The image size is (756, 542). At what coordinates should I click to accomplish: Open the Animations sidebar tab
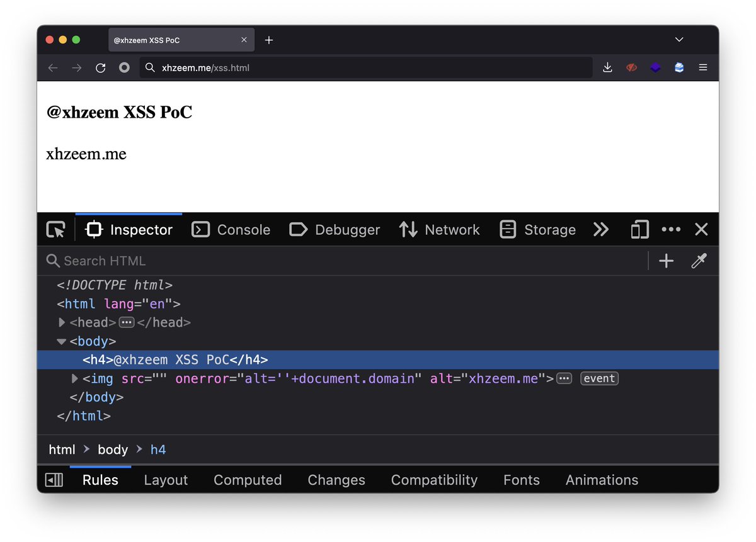click(x=602, y=480)
